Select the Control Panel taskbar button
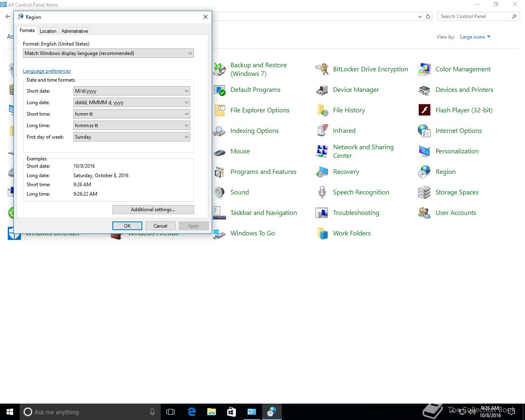This screenshot has width=525, height=420. pyautogui.click(x=251, y=412)
